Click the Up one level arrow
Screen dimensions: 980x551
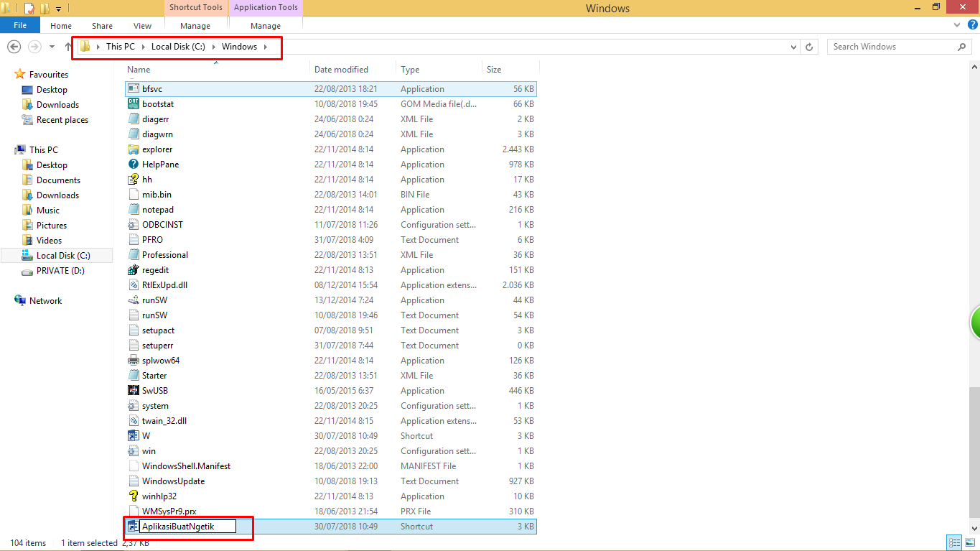tap(68, 47)
